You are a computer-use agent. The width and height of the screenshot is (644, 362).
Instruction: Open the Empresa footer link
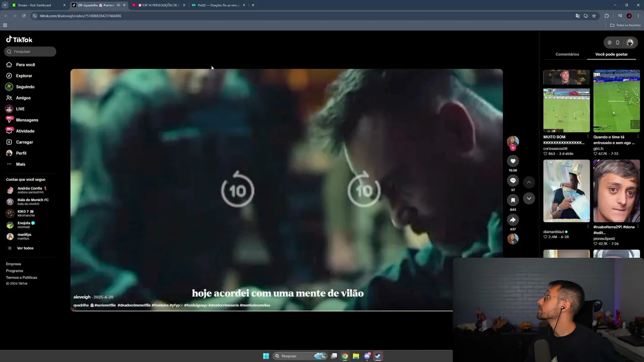14,264
